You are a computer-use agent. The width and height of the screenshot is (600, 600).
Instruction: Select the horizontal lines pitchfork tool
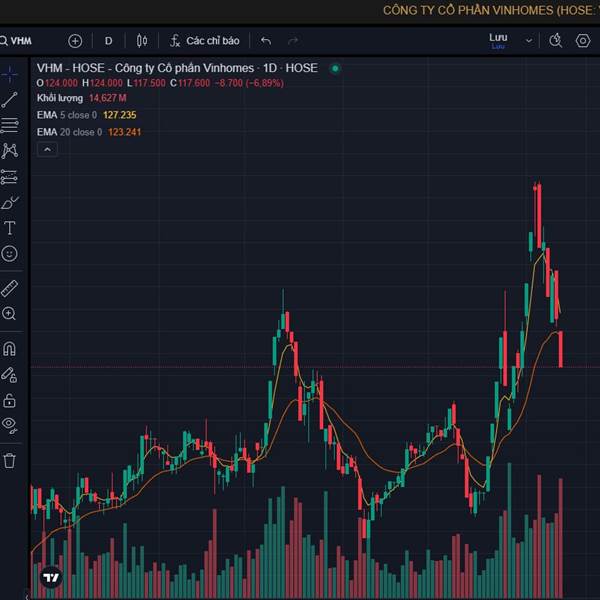pyautogui.click(x=10, y=125)
